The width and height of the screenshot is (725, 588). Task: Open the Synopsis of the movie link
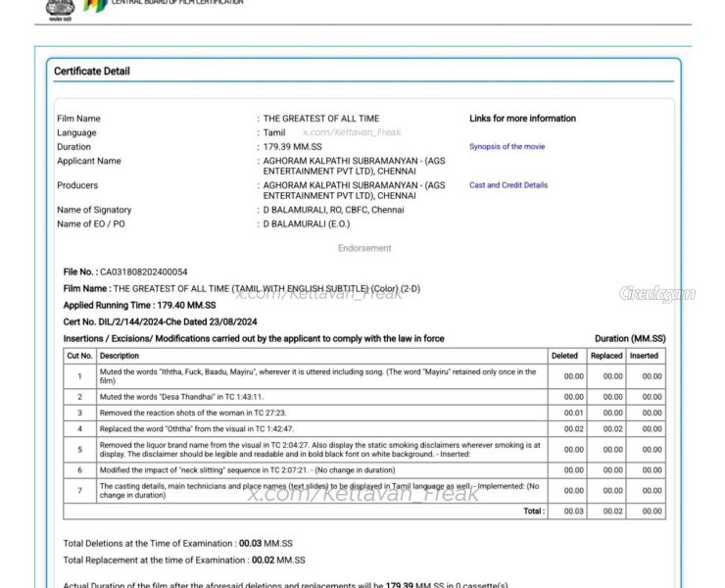tap(507, 147)
